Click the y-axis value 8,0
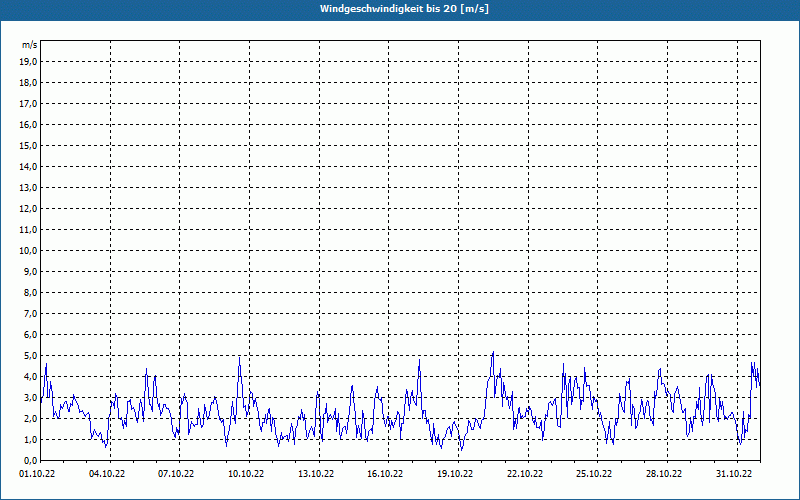 pyautogui.click(x=30, y=292)
